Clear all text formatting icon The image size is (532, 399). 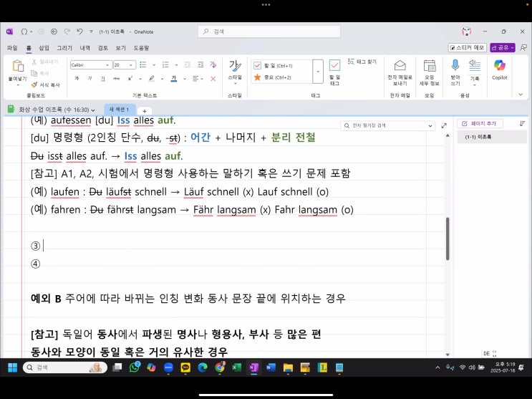point(213,64)
